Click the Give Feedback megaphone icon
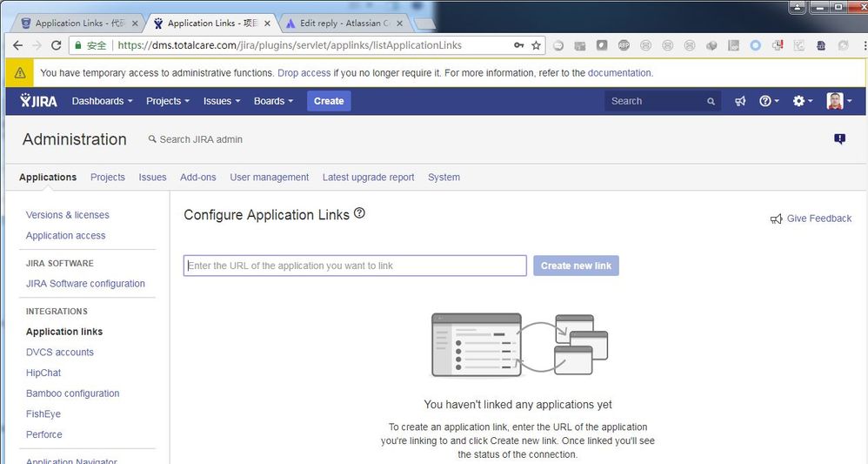Screen dimensions: 868x464 776,219
